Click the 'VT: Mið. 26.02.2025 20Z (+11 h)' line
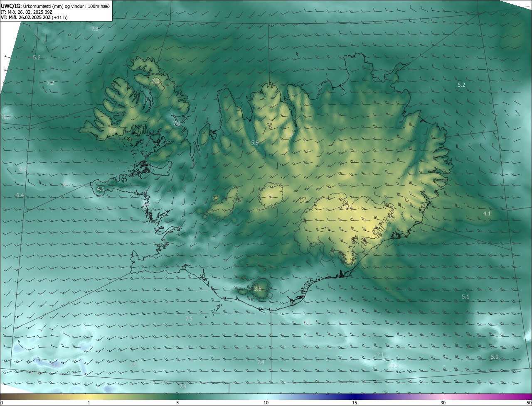This screenshot has width=532, height=406. (x=34, y=17)
